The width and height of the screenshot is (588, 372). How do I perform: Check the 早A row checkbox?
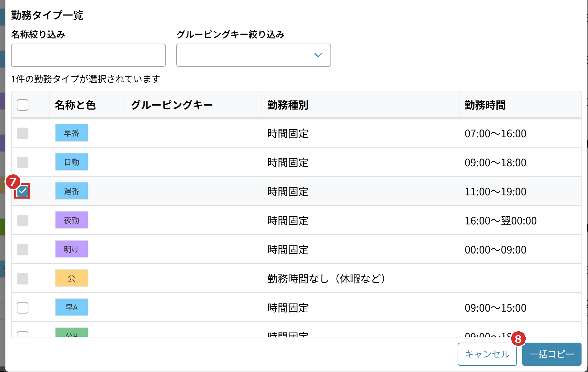[23, 308]
